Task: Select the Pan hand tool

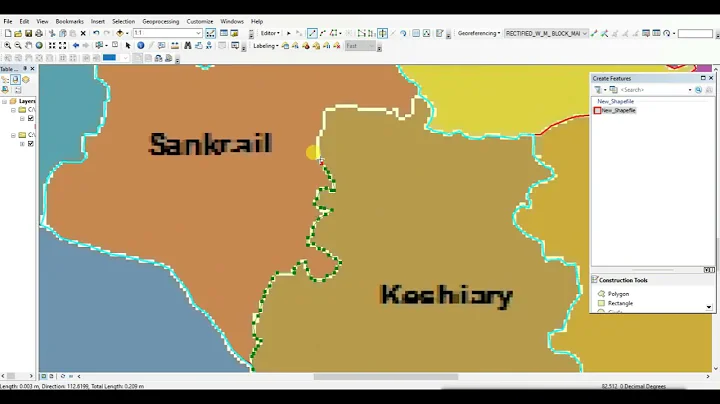Action: pos(28,45)
